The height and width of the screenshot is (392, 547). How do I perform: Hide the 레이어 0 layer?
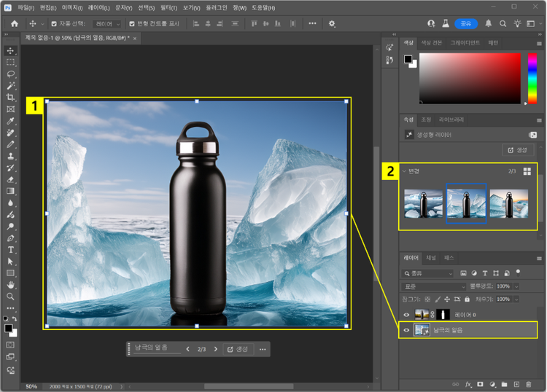tap(407, 315)
